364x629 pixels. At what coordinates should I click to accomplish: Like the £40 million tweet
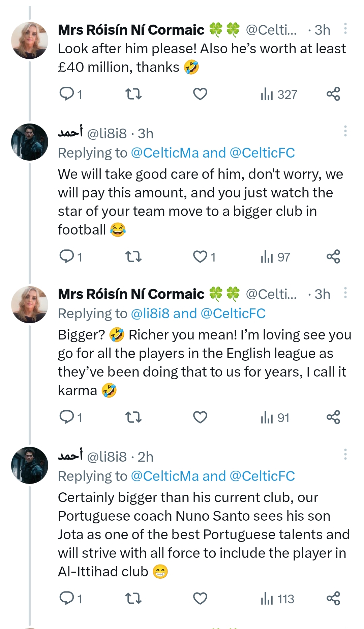(200, 94)
